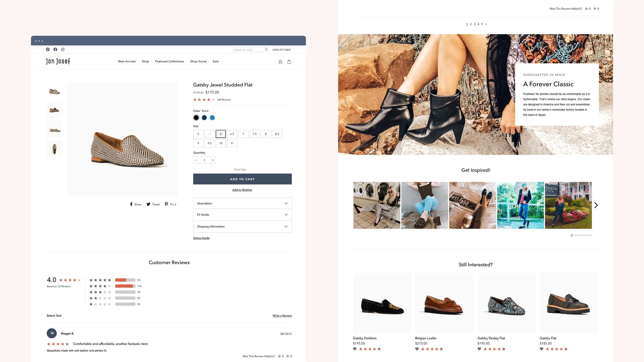Expand the Fit Guide section
This screenshot has height=362, width=644.
(x=242, y=214)
